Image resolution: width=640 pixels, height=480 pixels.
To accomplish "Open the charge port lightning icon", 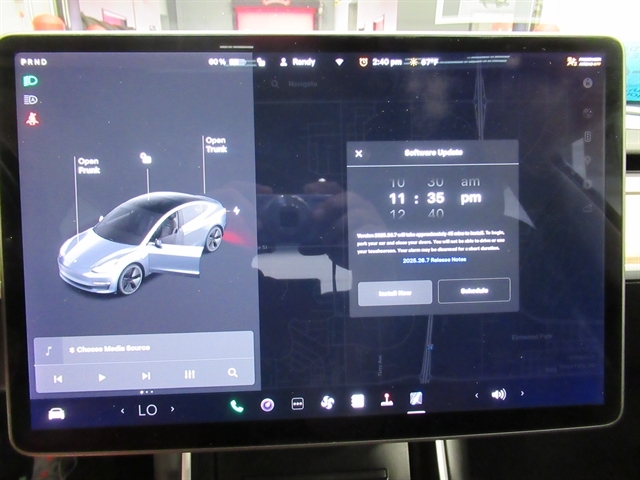I will click(236, 211).
